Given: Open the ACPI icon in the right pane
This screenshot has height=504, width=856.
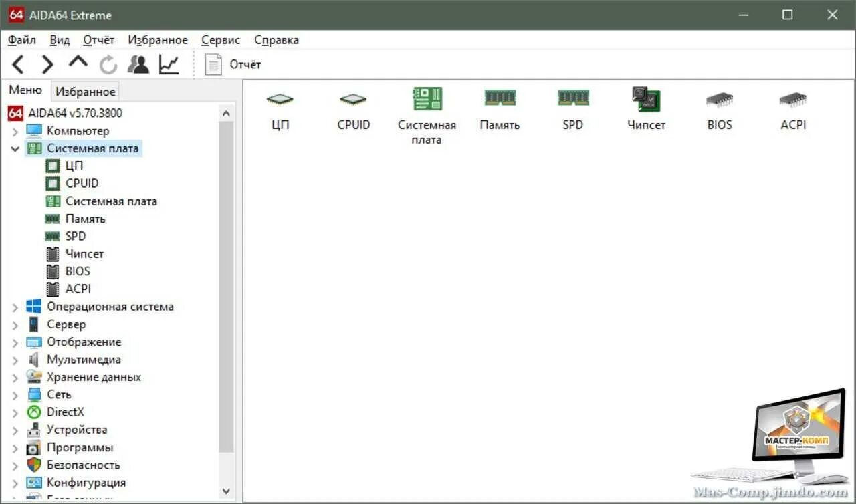Looking at the screenshot, I should [793, 110].
